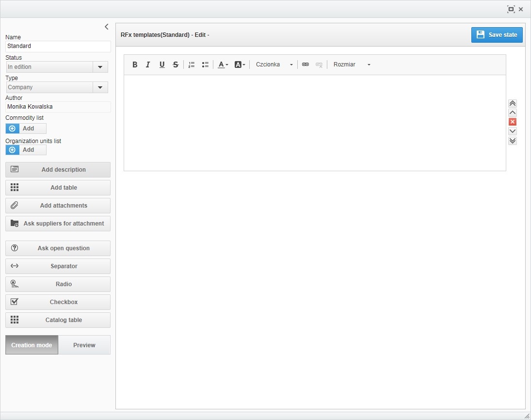Apply italic formatting in the editor
The height and width of the screenshot is (420, 531).
click(x=148, y=65)
